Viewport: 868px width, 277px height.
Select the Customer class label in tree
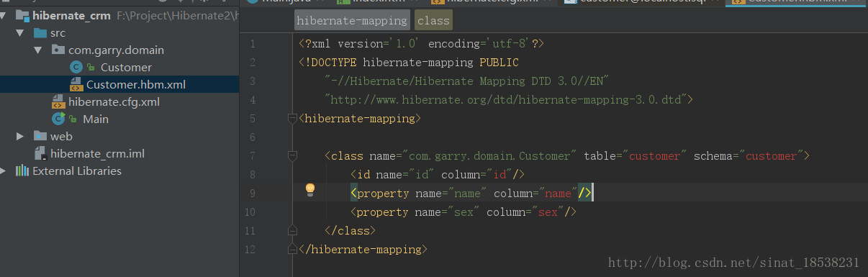[126, 68]
